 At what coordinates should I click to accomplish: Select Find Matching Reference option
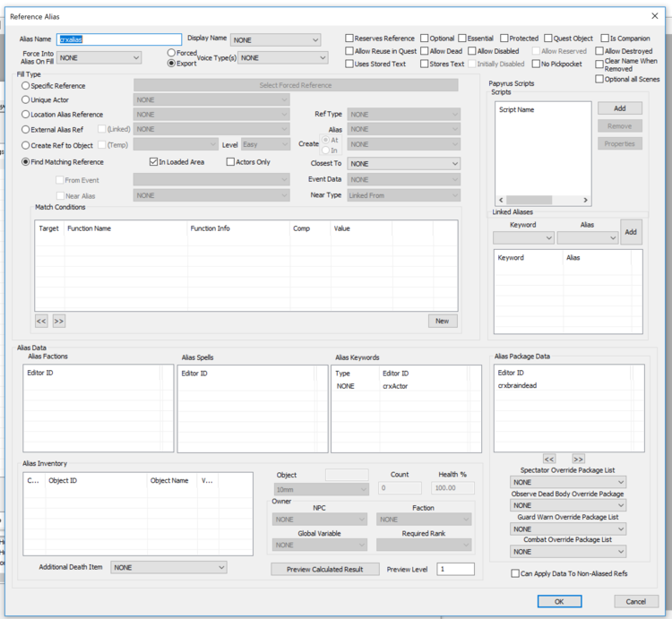pyautogui.click(x=26, y=162)
